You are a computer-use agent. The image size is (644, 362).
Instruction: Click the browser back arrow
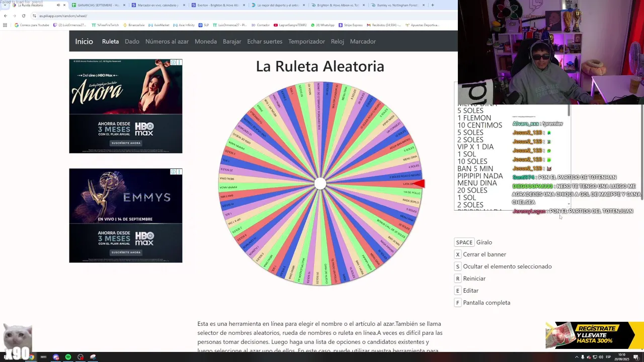[5, 16]
